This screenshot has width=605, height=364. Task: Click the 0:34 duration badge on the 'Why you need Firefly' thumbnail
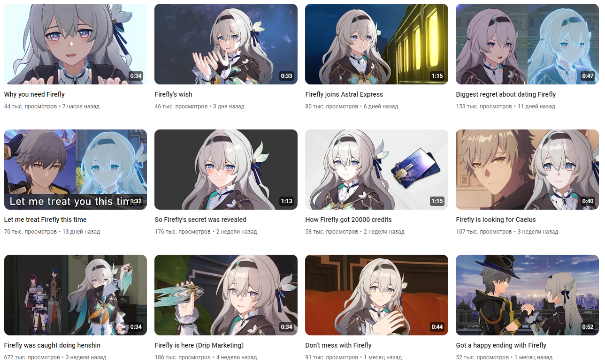coord(136,76)
